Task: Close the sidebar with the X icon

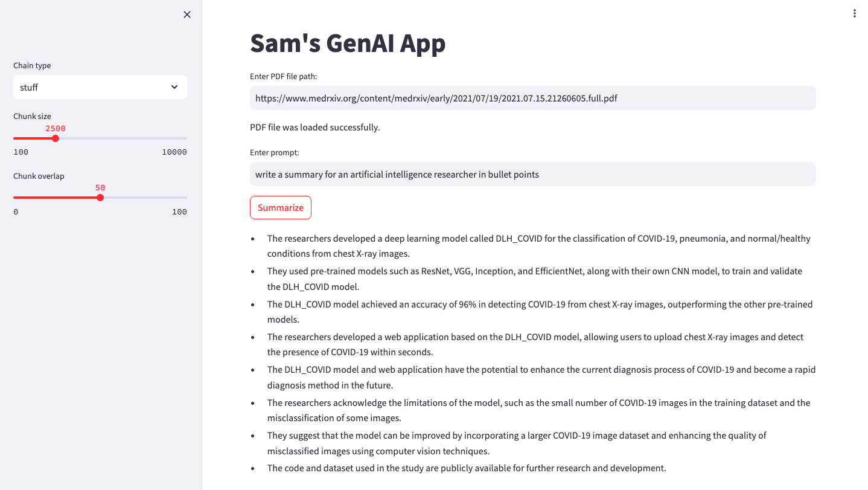Action: coord(187,15)
